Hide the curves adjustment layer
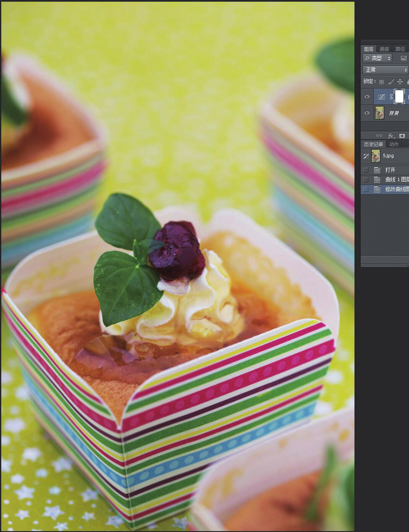Screen dimensions: 409x532 (367, 96)
